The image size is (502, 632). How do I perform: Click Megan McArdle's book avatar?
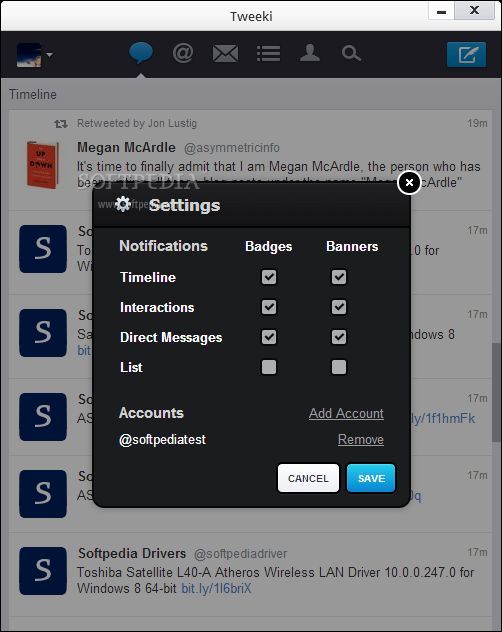[42, 164]
